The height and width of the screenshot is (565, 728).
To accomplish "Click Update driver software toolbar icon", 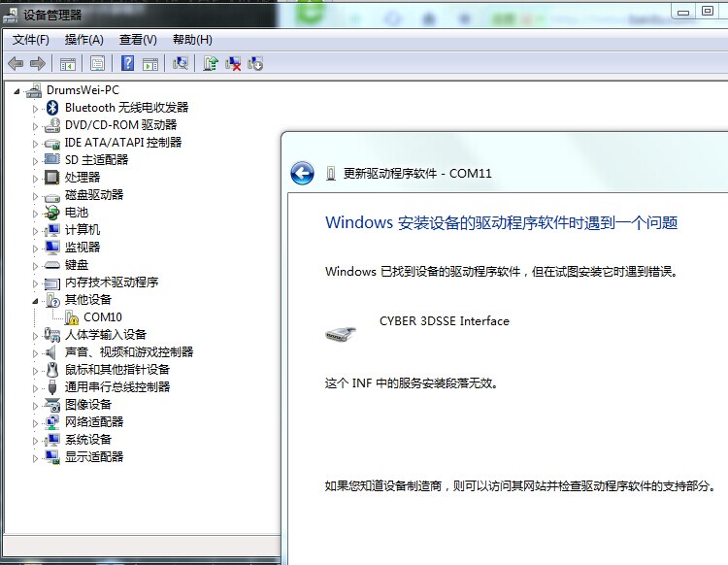I will point(211,63).
